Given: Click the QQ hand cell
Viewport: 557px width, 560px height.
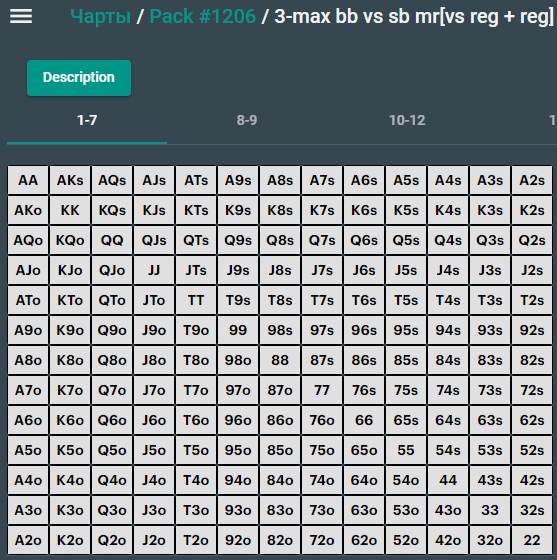Looking at the screenshot, I should 112,240.
